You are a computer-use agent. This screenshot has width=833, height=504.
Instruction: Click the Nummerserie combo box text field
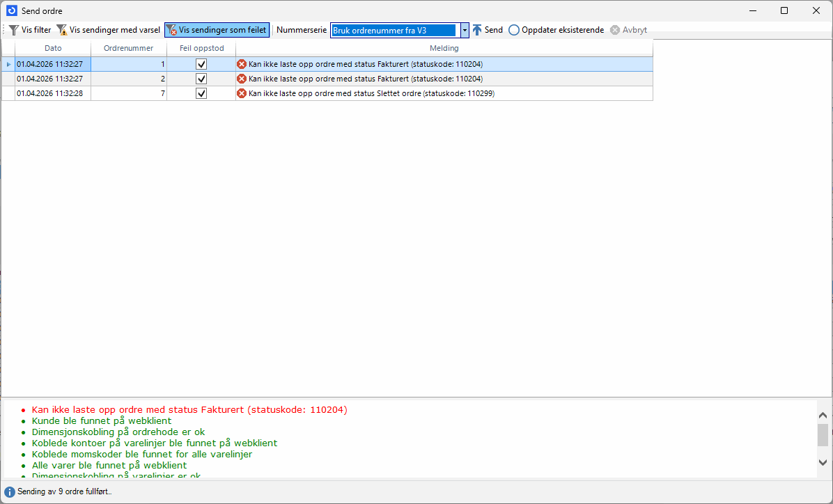[394, 31]
